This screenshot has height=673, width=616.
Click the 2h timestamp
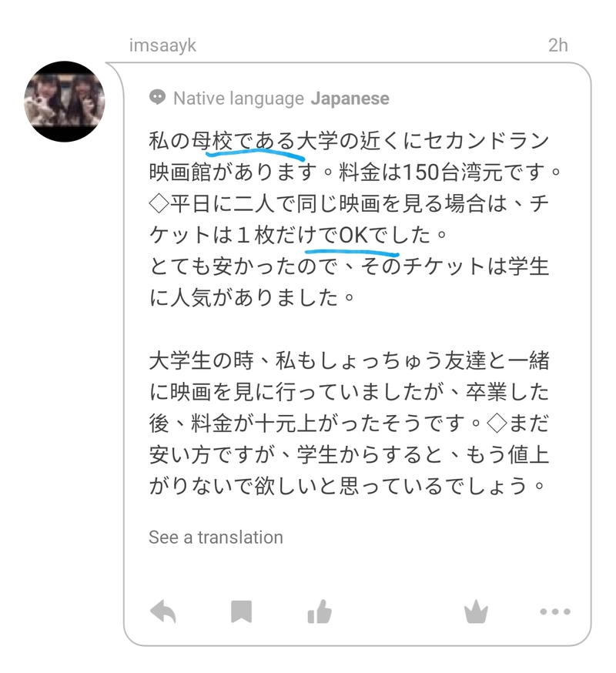point(558,45)
